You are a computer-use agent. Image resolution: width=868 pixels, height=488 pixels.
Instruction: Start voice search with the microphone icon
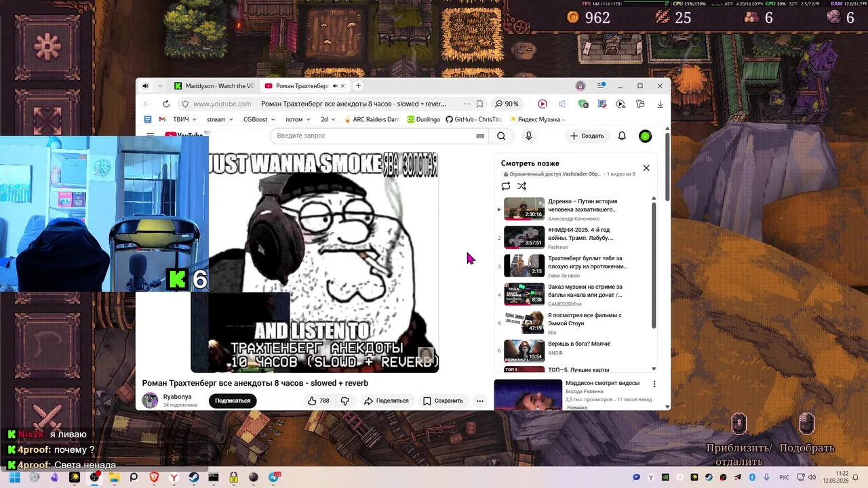pos(529,136)
